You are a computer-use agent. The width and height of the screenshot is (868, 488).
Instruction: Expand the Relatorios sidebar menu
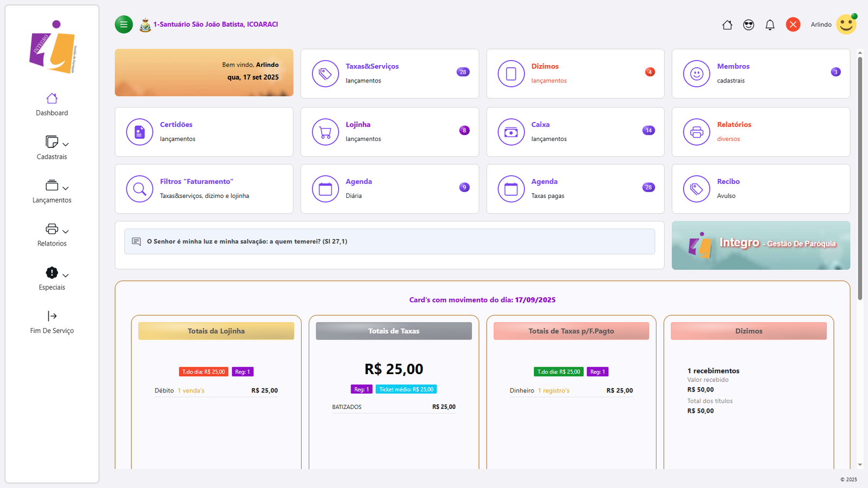coord(52,234)
